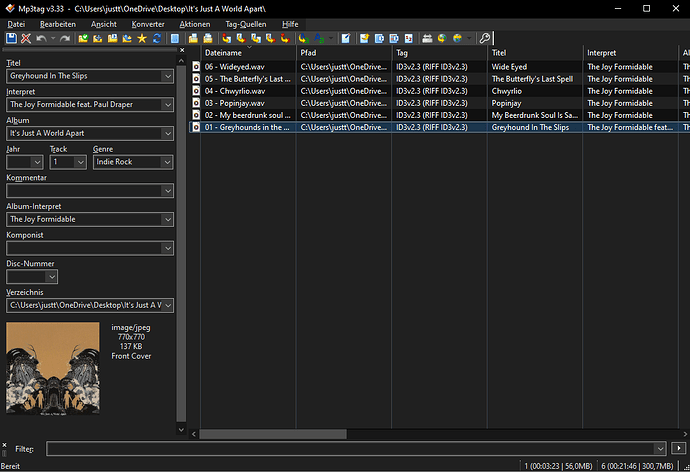Click the Text file - Tag converter icon
The height and width of the screenshot is (472, 690).
click(x=270, y=38)
